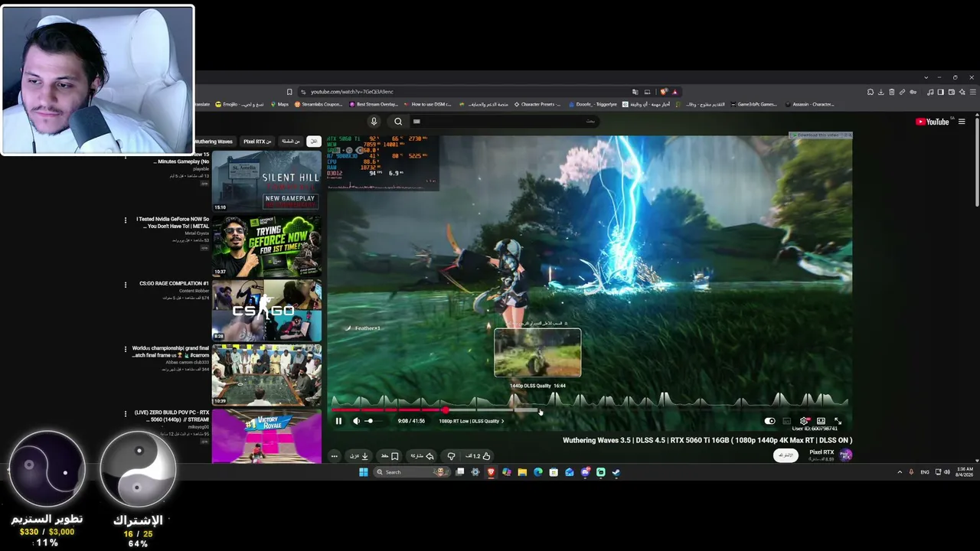This screenshot has width=980, height=551.
Task: Open the 'How to use DISM' bookmark
Action: [428, 104]
